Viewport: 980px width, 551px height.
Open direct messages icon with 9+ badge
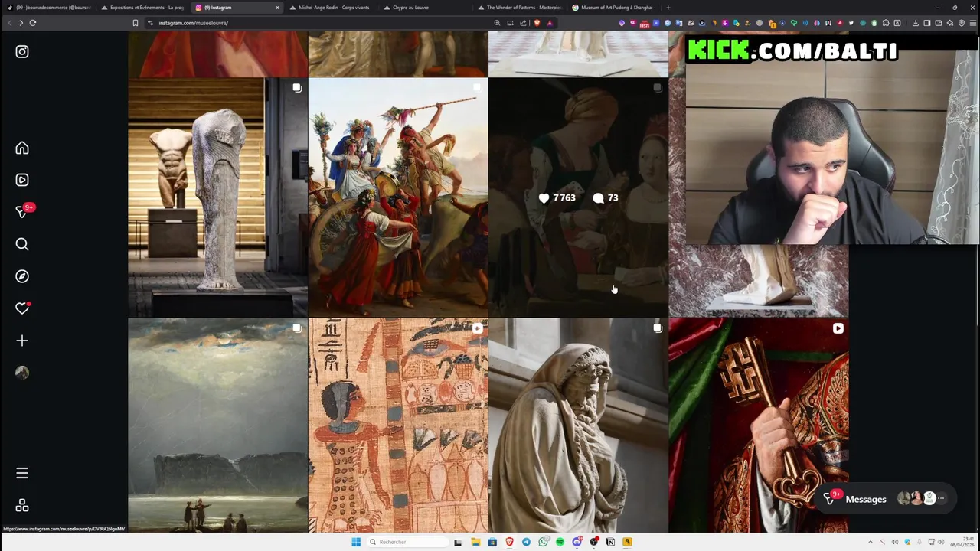tap(22, 212)
